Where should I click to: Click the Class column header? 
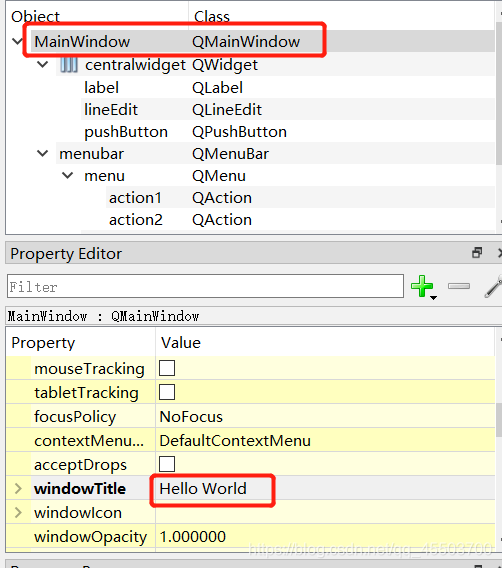212,16
